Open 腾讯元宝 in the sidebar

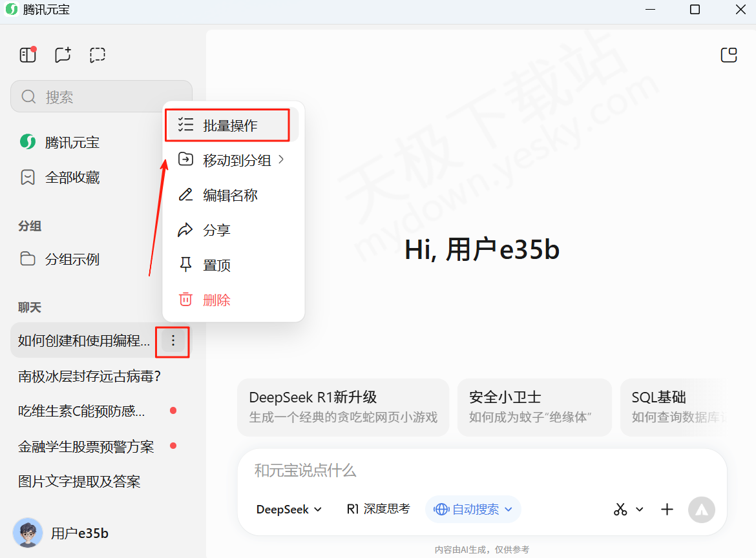click(x=101, y=143)
